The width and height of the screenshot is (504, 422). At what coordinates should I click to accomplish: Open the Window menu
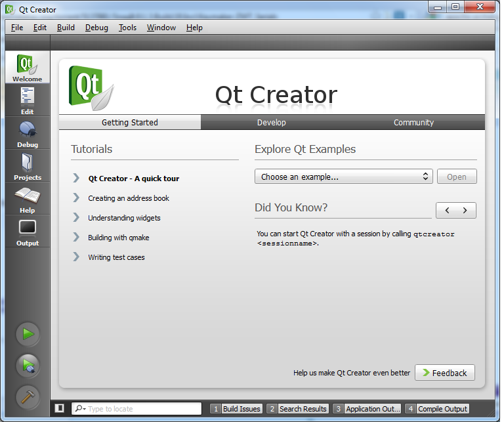point(161,28)
